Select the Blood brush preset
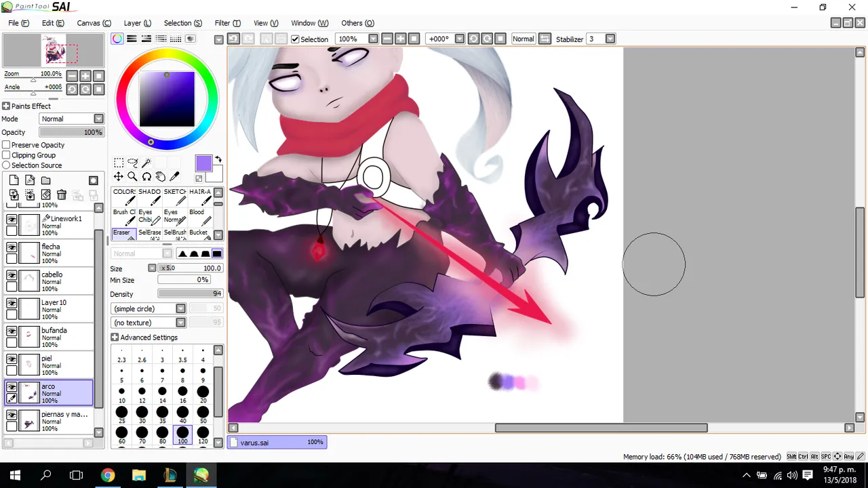This screenshot has width=868, height=488. (199, 217)
